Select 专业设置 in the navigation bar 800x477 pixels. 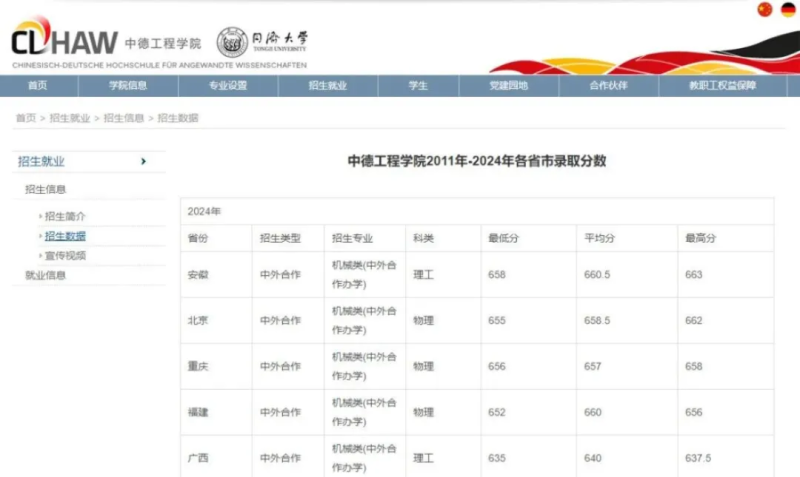tap(228, 86)
